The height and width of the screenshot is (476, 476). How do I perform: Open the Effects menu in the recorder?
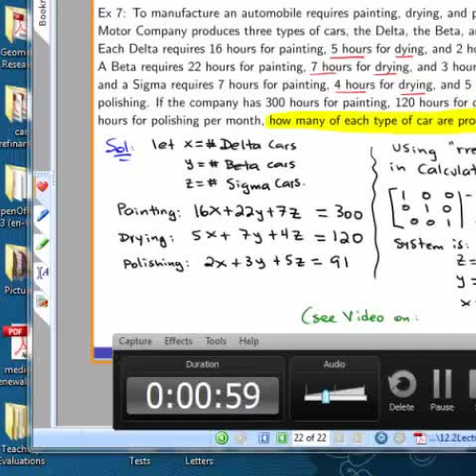click(x=178, y=341)
